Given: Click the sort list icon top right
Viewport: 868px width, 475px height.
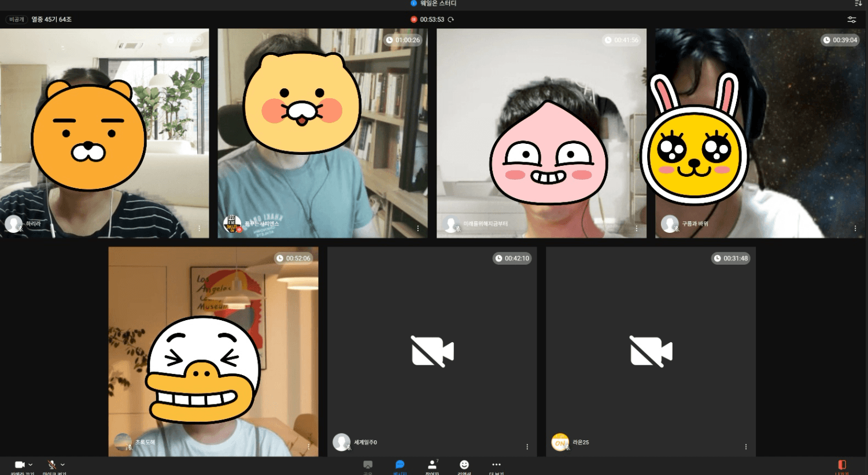Looking at the screenshot, I should 858,3.
